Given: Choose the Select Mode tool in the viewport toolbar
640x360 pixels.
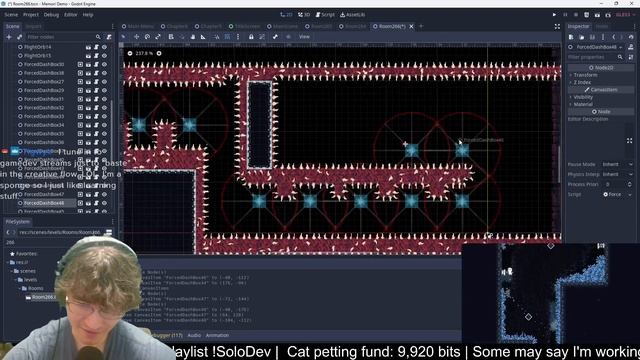Looking at the screenshot, I should pyautogui.click(x=123, y=37).
